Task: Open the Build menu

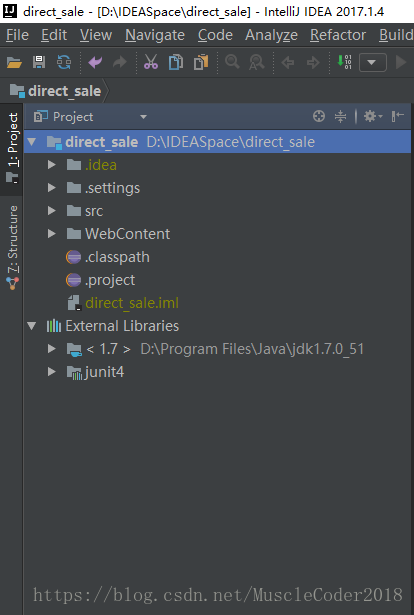Action: [396, 35]
